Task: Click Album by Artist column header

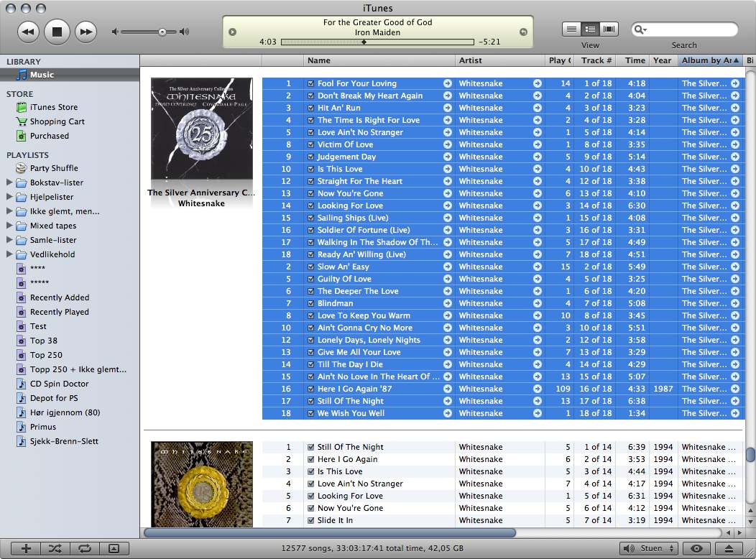Action: click(710, 60)
